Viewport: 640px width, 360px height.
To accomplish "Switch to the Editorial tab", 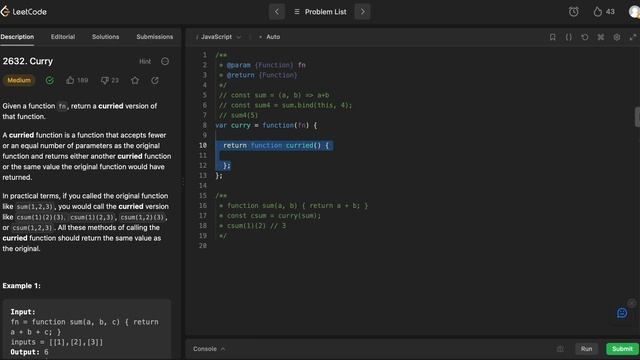I will tap(63, 37).
